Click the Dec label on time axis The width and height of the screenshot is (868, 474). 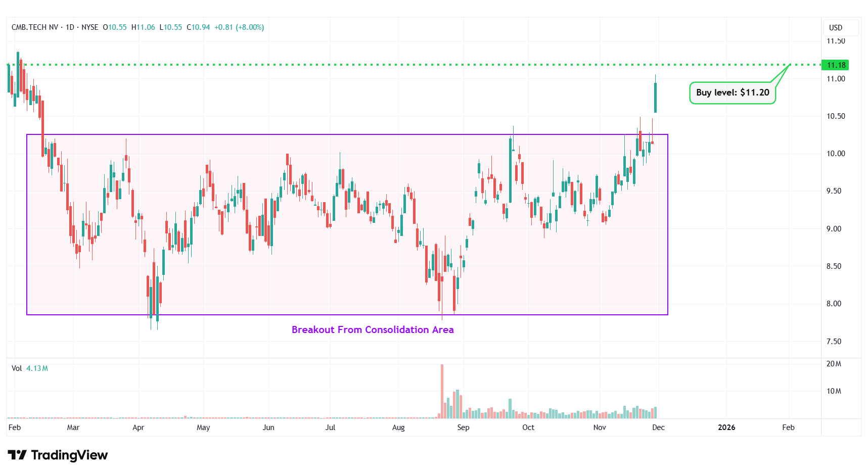[658, 428]
